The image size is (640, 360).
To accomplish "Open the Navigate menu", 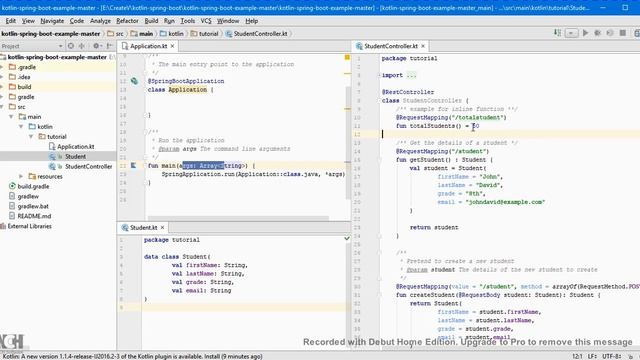I will coord(52,21).
